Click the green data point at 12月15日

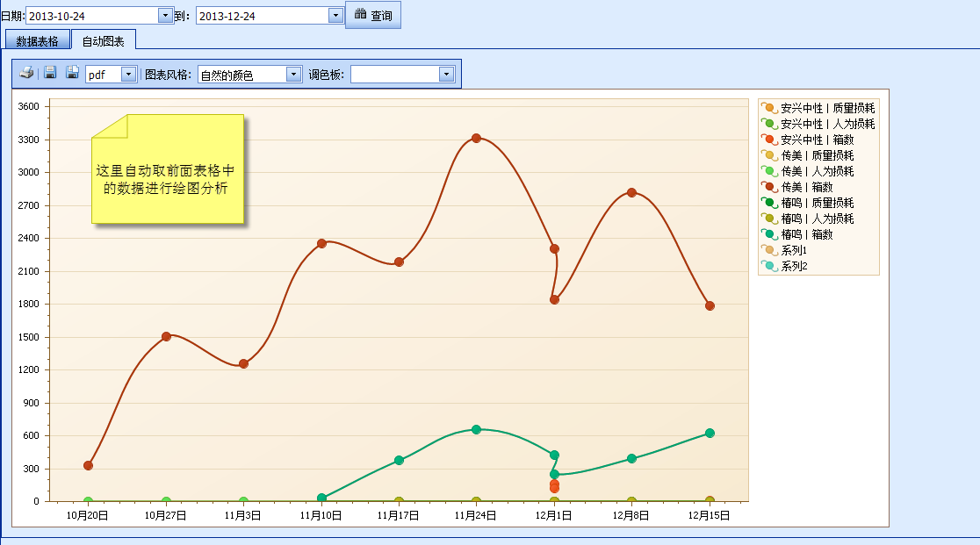pyautogui.click(x=710, y=433)
